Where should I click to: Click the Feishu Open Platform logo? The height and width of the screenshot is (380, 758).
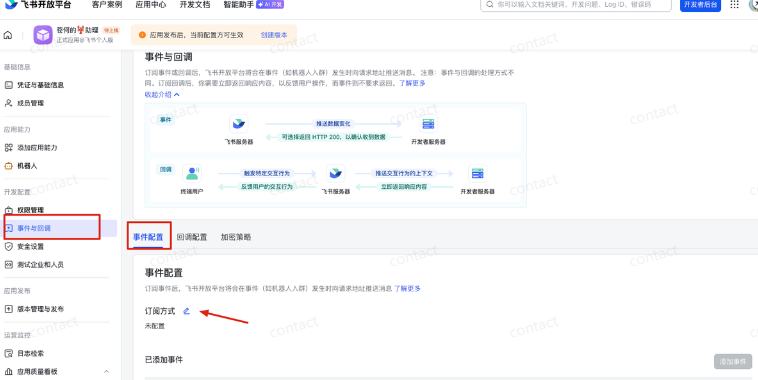(38, 5)
